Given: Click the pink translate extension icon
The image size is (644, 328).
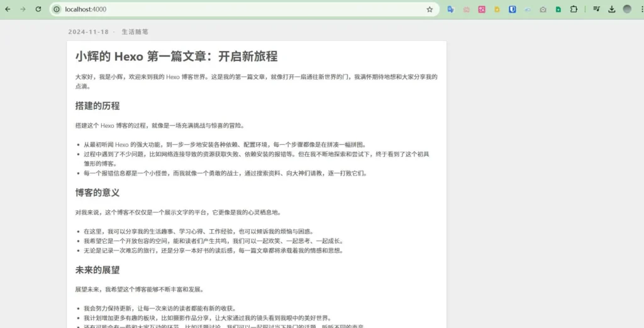Looking at the screenshot, I should pyautogui.click(x=482, y=9).
